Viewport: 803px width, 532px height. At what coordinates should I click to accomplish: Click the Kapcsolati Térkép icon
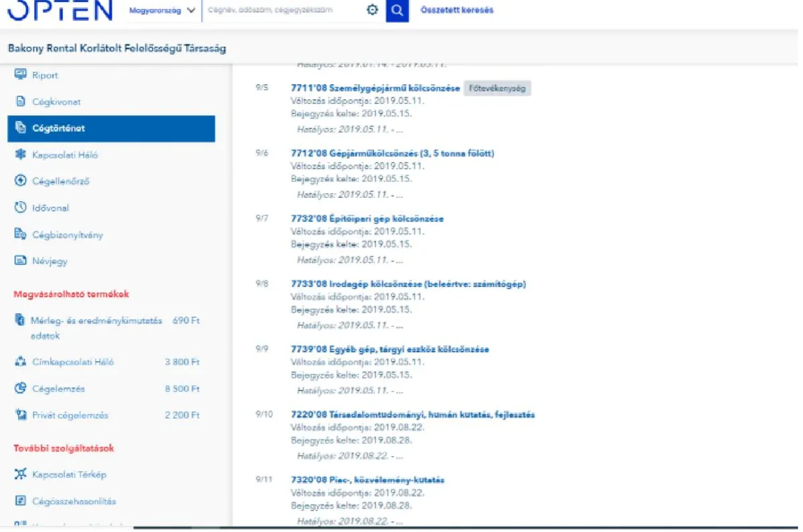pos(20,474)
